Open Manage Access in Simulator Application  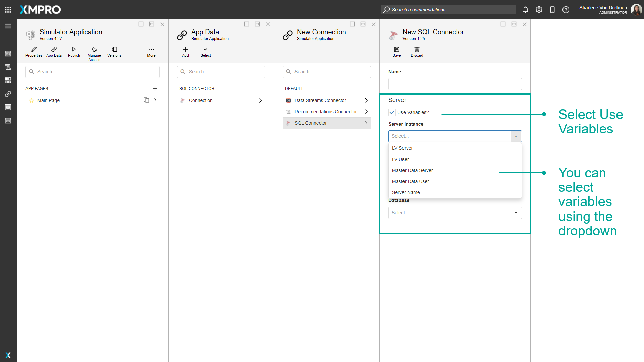pyautogui.click(x=94, y=49)
